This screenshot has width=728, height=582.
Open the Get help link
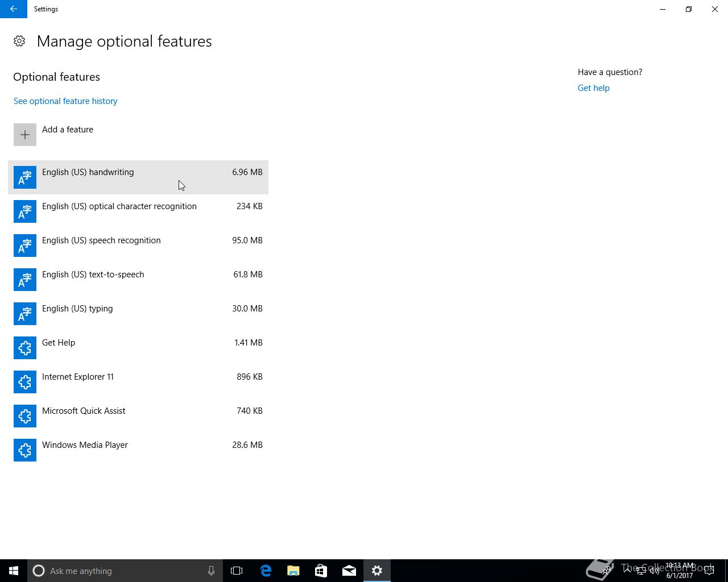[x=593, y=88]
